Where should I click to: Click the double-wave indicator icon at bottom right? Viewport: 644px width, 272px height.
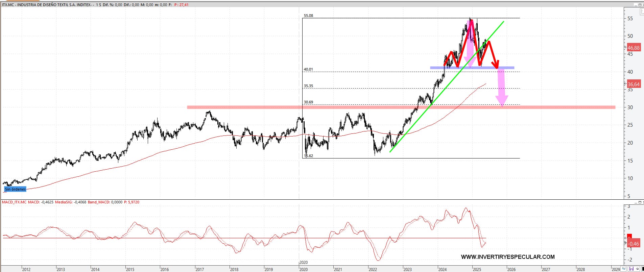pyautogui.click(x=624, y=269)
